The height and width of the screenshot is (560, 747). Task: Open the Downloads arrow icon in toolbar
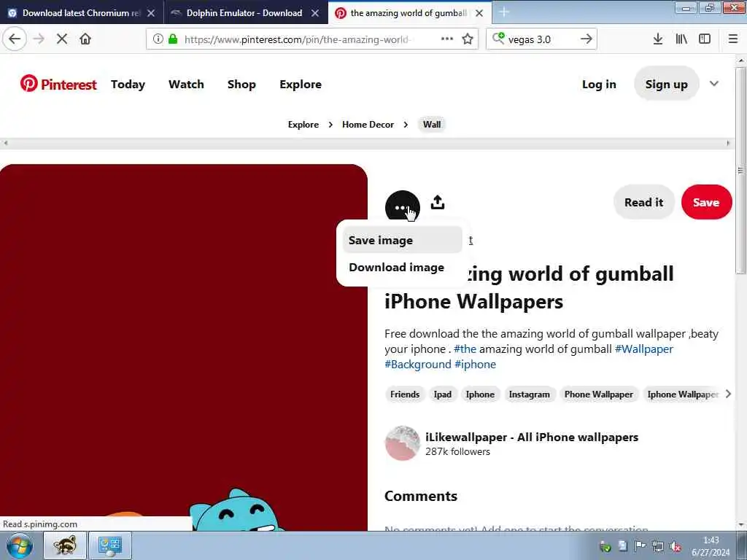(657, 39)
